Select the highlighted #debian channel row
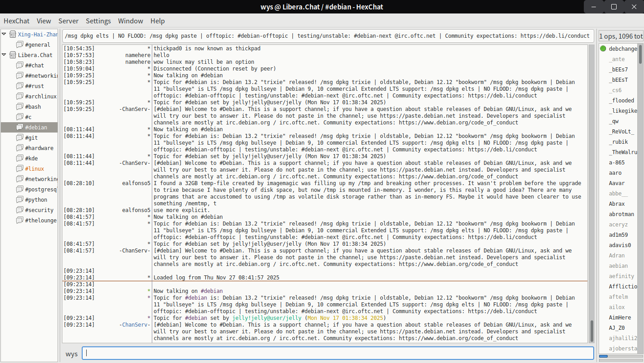This screenshot has height=363, width=644. tap(29, 127)
